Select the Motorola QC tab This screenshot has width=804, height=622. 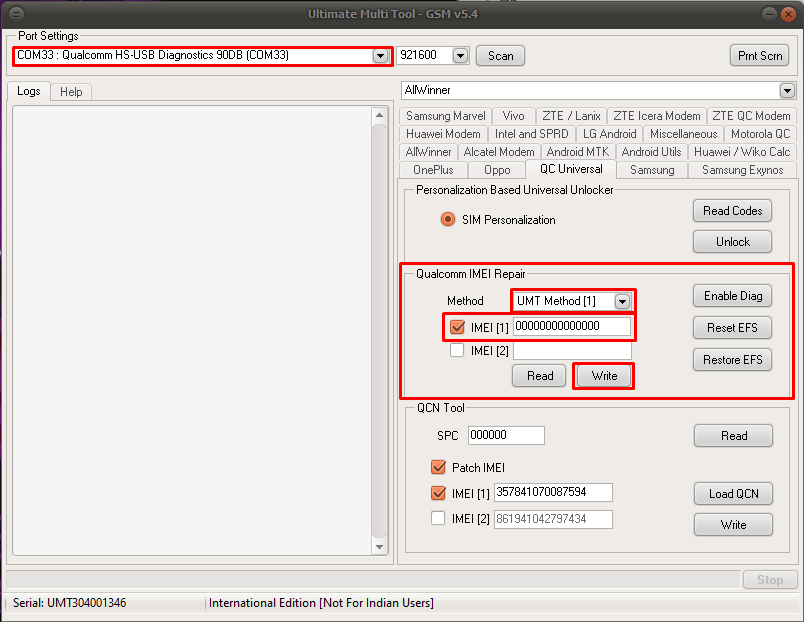[x=760, y=134]
